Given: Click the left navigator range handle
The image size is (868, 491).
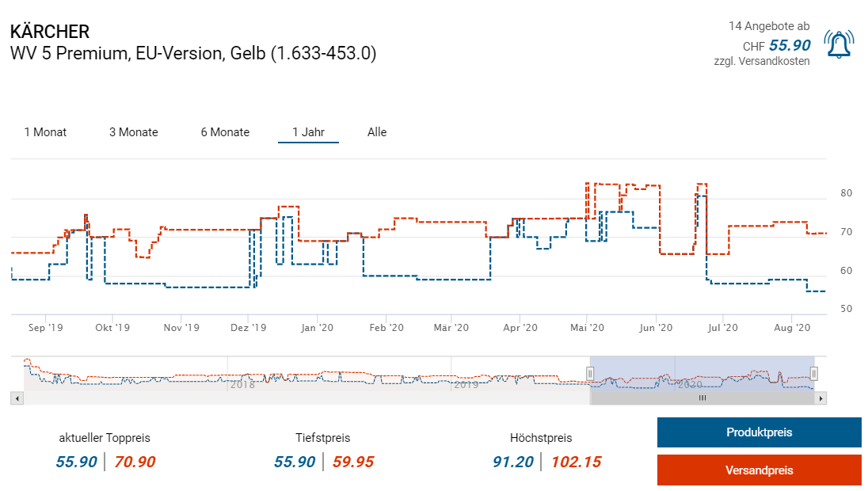Looking at the screenshot, I should click(x=589, y=373).
